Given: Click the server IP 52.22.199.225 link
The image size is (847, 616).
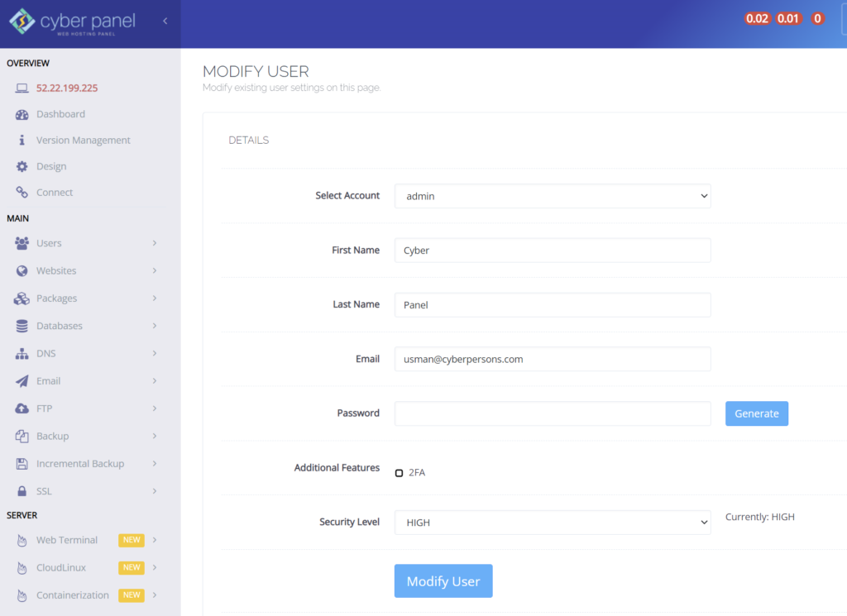Looking at the screenshot, I should [67, 88].
